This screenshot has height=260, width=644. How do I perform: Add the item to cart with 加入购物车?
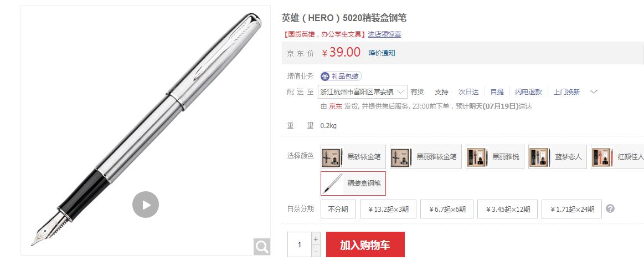(x=365, y=245)
